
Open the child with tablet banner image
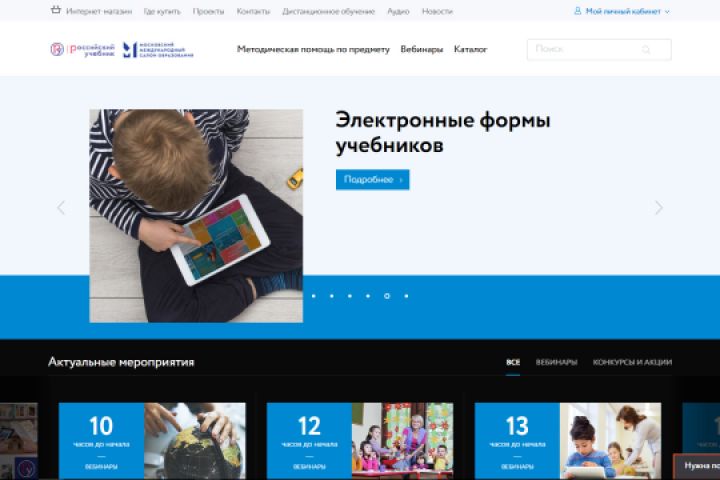tap(196, 216)
